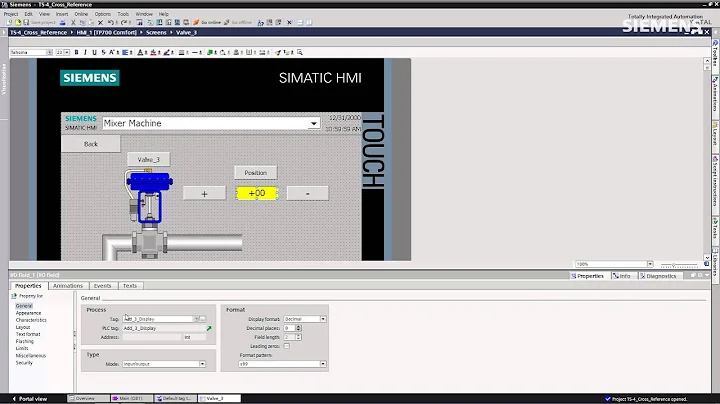Click Screens in the breadcrumb path
This screenshot has height=404, width=720.
click(156, 33)
